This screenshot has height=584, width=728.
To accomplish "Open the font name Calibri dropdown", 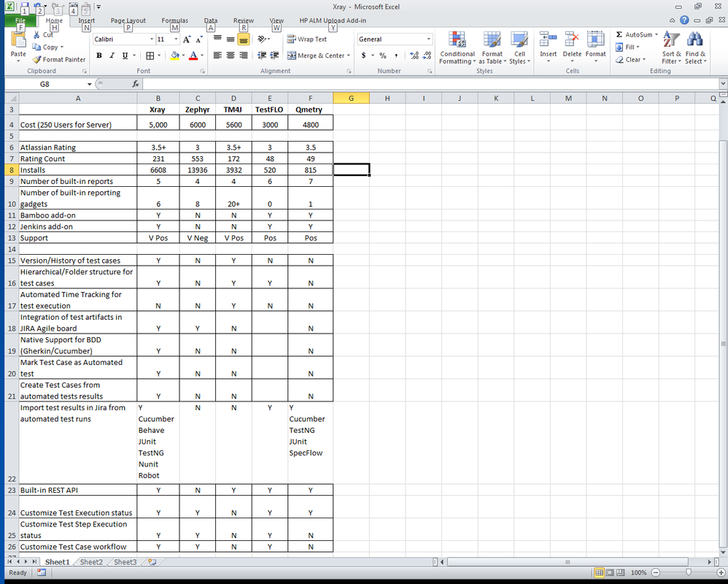I will pyautogui.click(x=151, y=39).
